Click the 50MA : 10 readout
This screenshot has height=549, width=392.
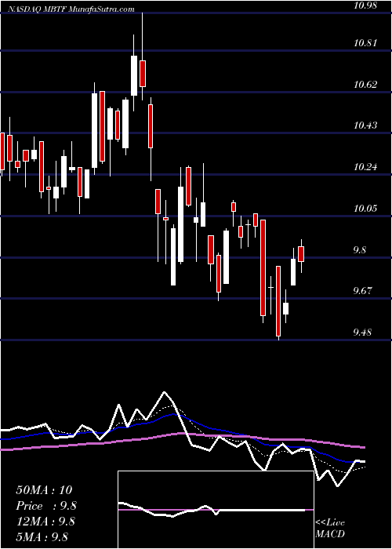[44, 490]
